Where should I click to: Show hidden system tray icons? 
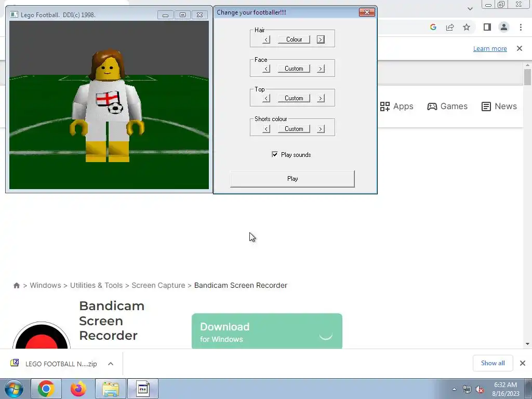454,389
